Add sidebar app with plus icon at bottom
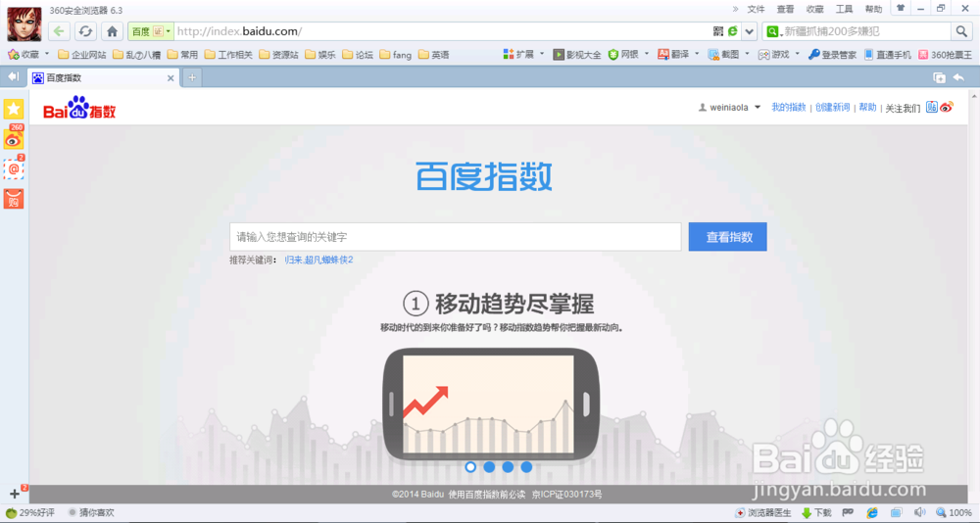The height and width of the screenshot is (523, 980). (x=15, y=494)
